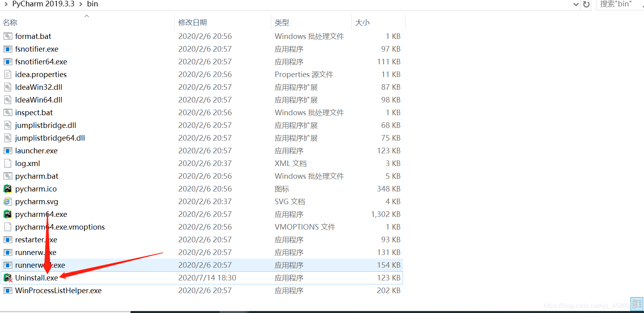Select the file name WinProcessListHelper.exe
The height and width of the screenshot is (313, 644).
58,290
